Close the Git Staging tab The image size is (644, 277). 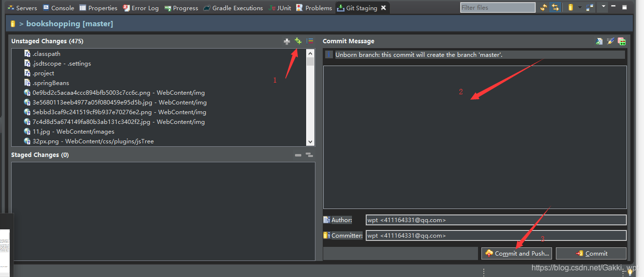click(x=384, y=8)
